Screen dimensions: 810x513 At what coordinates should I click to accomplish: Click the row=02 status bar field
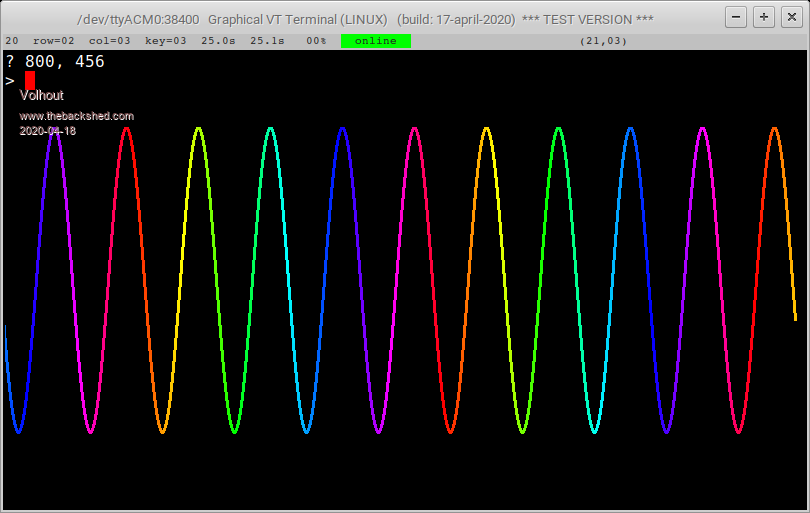54,41
